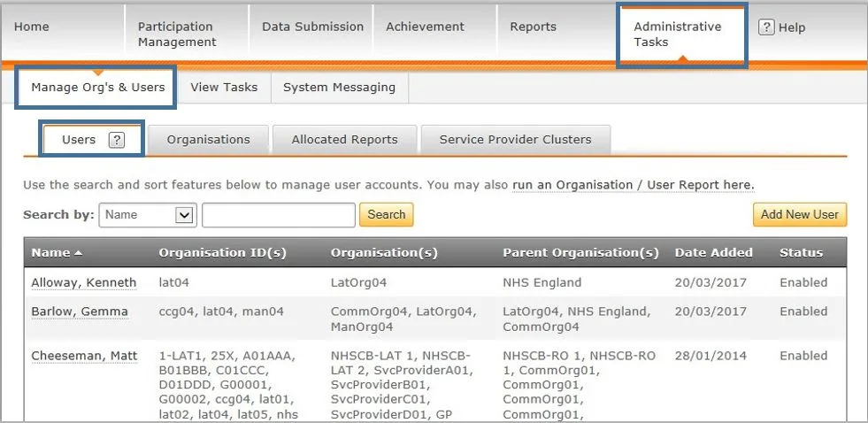Click Enabled status in Barlow, Gemma row

point(803,311)
